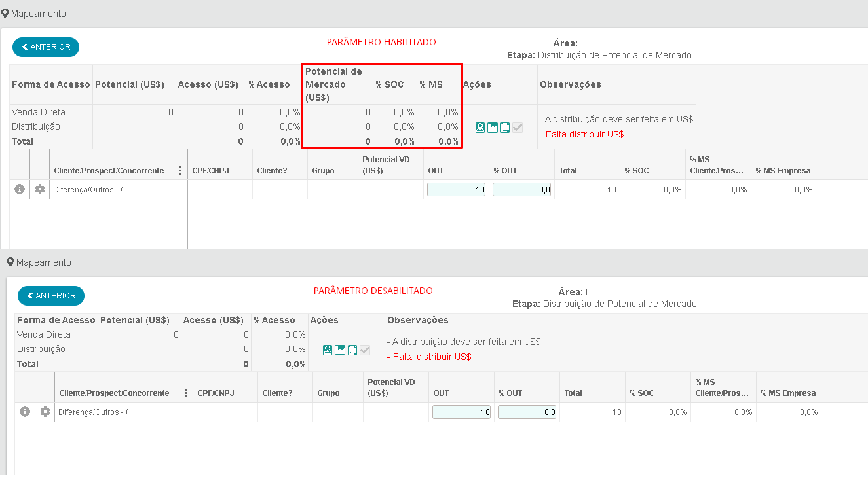Image resolution: width=868 pixels, height=504 pixels.
Task: Click the % MS summary column header
Action: [x=431, y=84]
